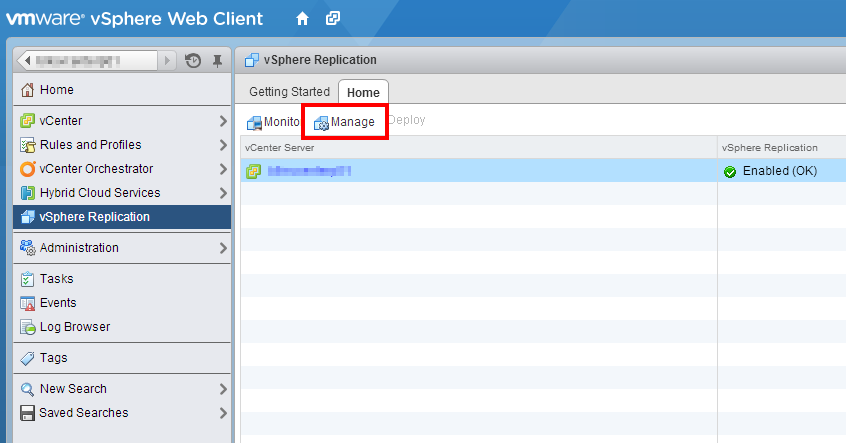This screenshot has width=846, height=443.
Task: Click the Hybrid Cloud Services icon
Action: point(28,193)
